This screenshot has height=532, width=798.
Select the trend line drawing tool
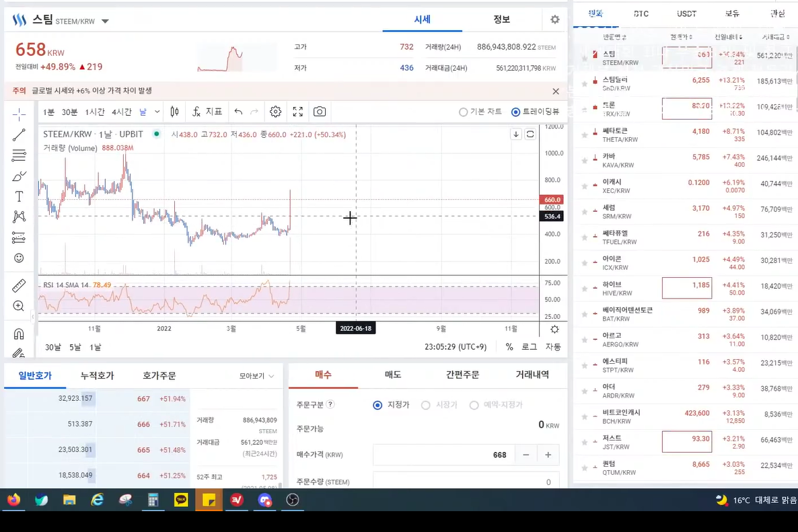[19, 135]
